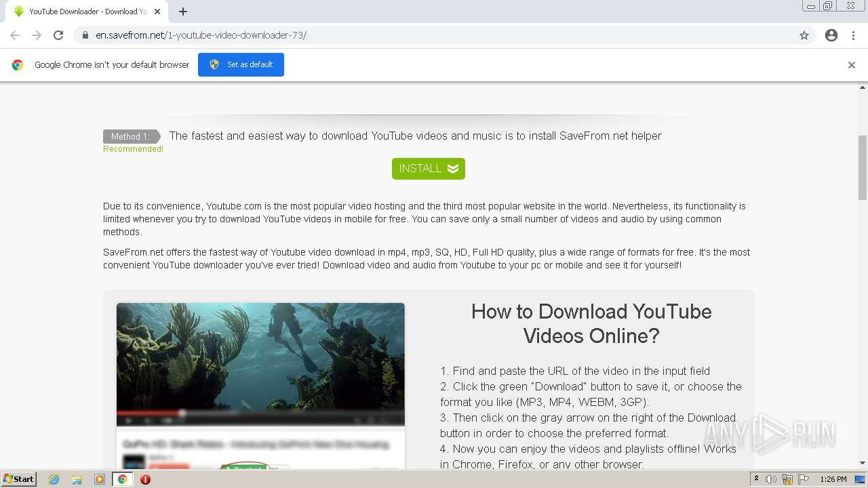Open the Windows Start menu

19,479
